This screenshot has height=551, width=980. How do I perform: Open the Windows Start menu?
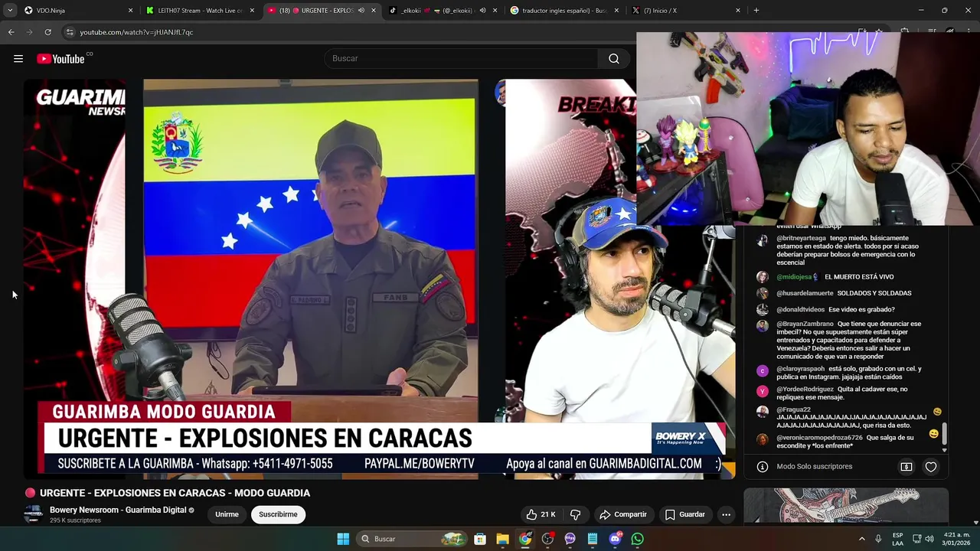coord(343,539)
